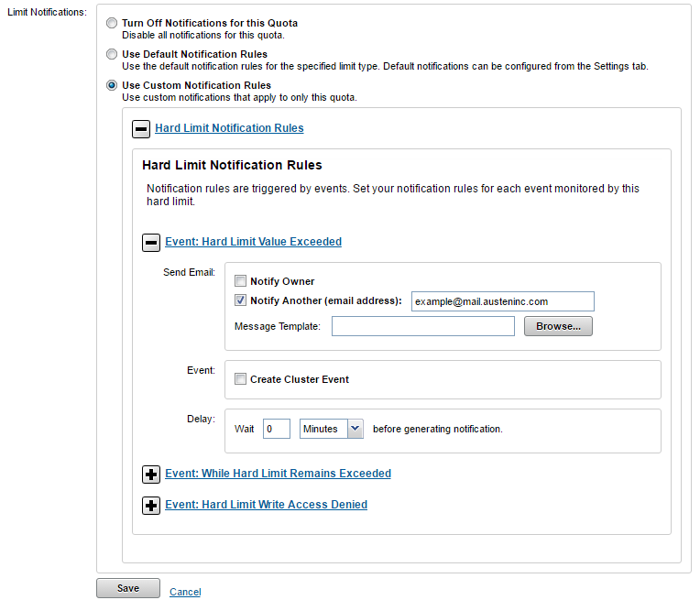Select Use Default Notification Rules radio
Viewport: 700px width, 611px height.
[x=112, y=54]
